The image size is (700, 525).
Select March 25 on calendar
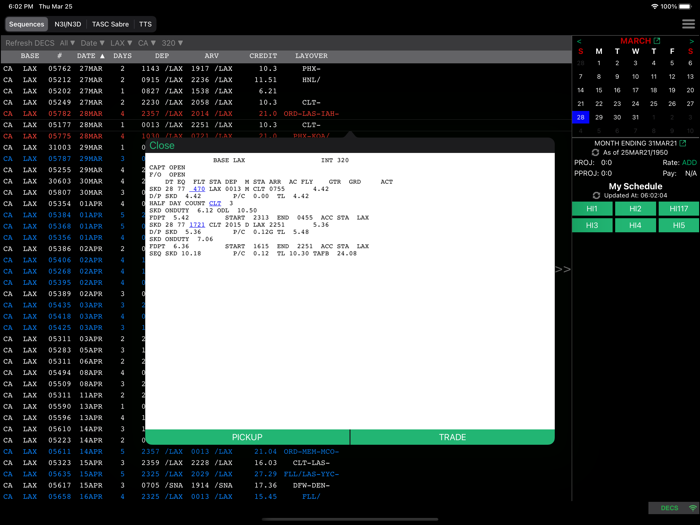click(654, 104)
